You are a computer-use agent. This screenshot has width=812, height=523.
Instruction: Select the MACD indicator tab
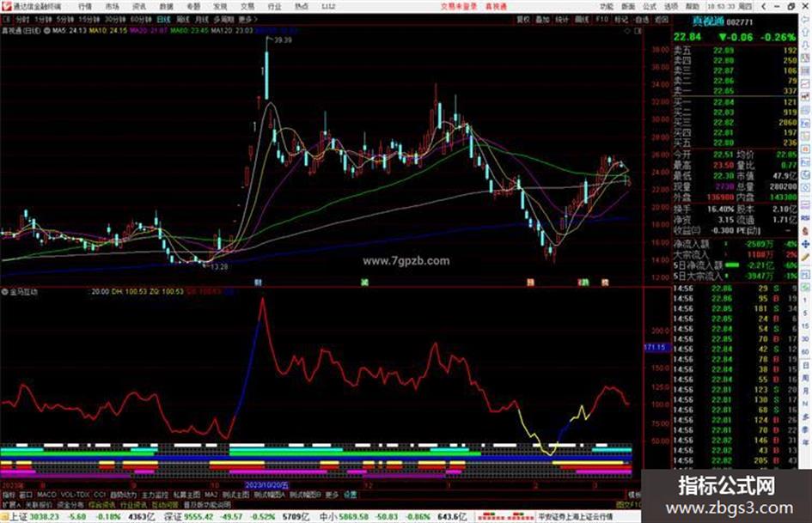coord(46,495)
